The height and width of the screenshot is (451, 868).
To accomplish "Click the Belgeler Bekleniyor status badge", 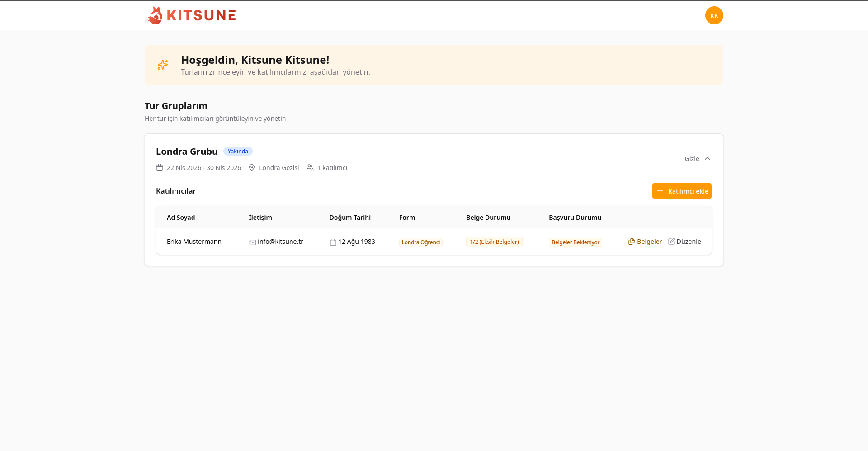I will pos(576,242).
